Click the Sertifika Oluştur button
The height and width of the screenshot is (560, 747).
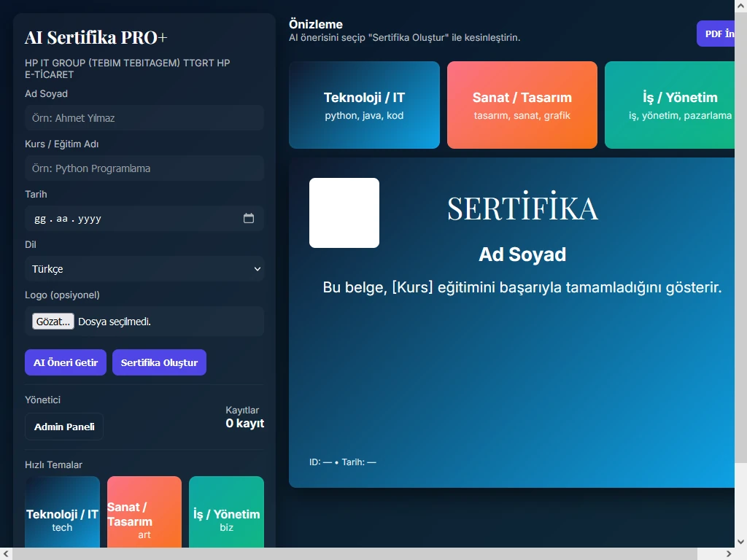(159, 362)
